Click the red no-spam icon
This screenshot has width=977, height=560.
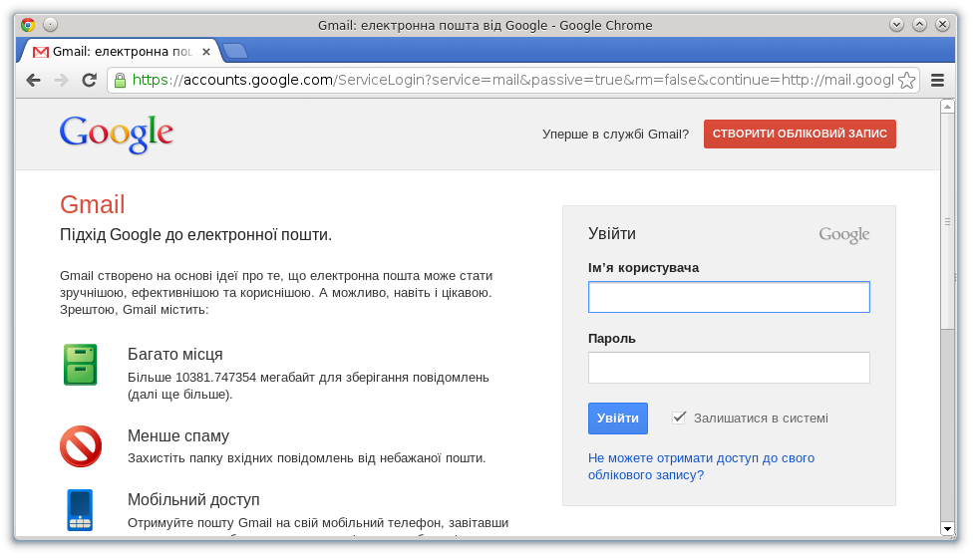point(81,446)
